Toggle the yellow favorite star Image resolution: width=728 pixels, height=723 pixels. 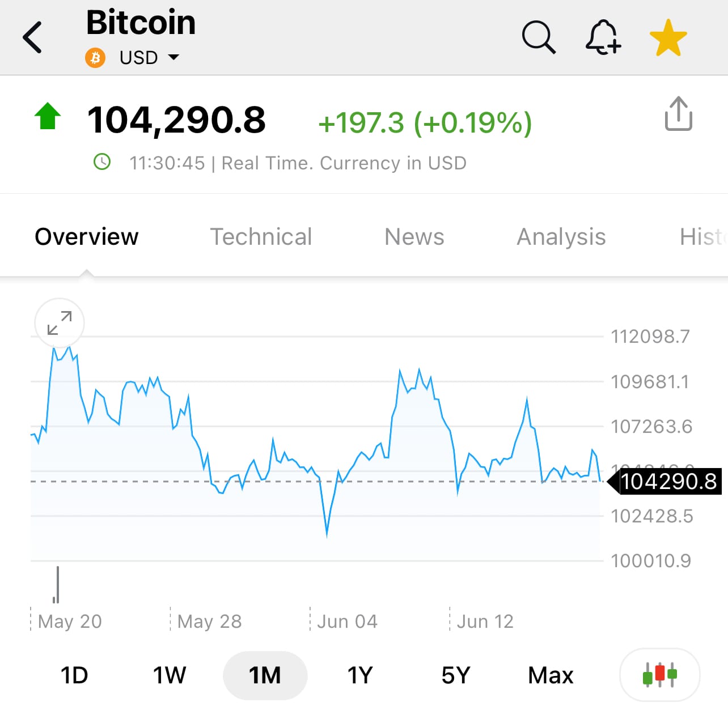coord(668,38)
